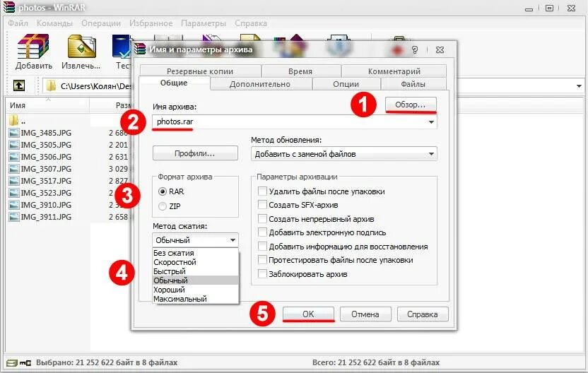Select the ZIP archive format
This screenshot has width=588, height=373.
tap(163, 206)
